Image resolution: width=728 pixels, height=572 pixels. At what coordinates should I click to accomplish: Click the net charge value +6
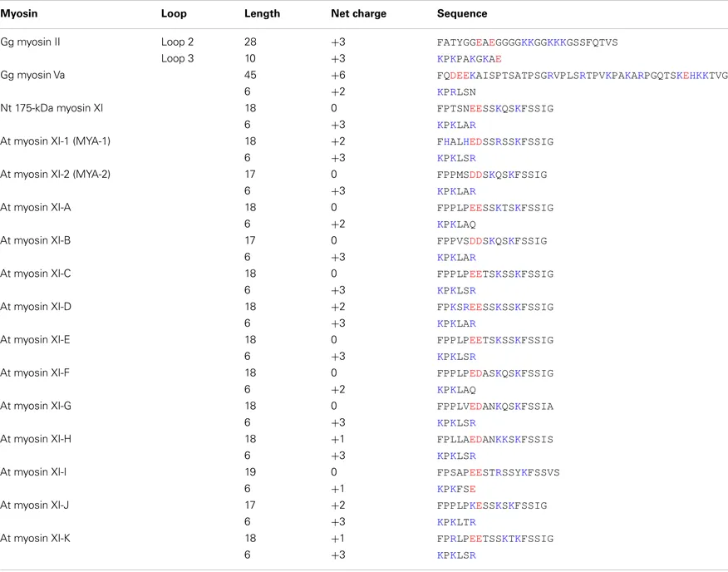click(x=338, y=75)
